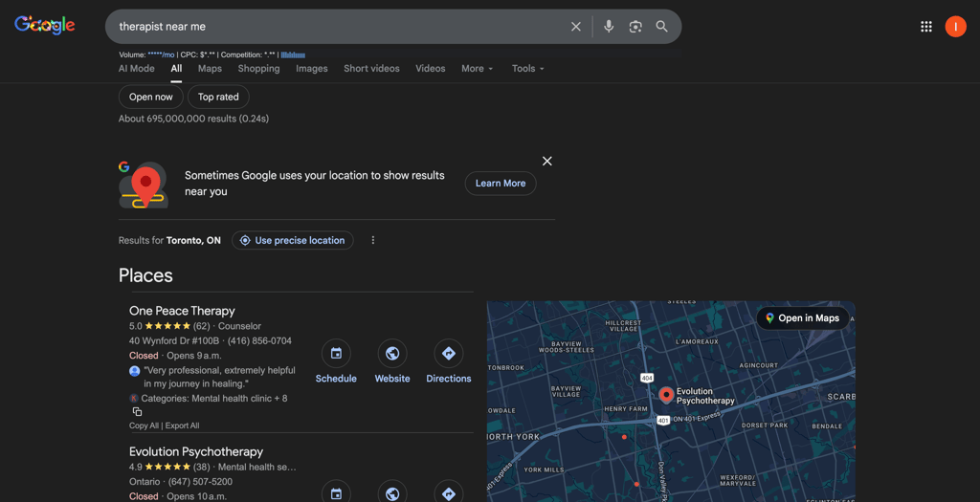Switch to AI Mode tab
Screen dimensions: 980x502
(136, 69)
